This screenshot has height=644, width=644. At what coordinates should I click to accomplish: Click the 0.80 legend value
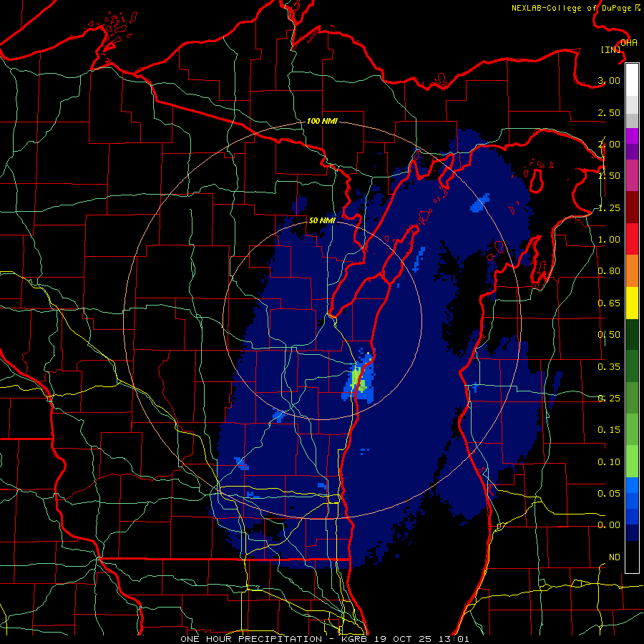(x=609, y=271)
